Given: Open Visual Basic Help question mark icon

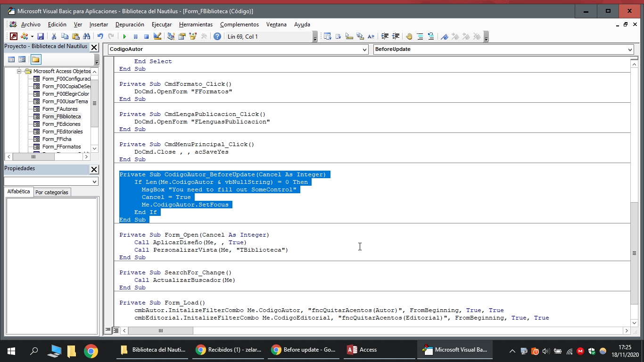Looking at the screenshot, I should [217, 36].
